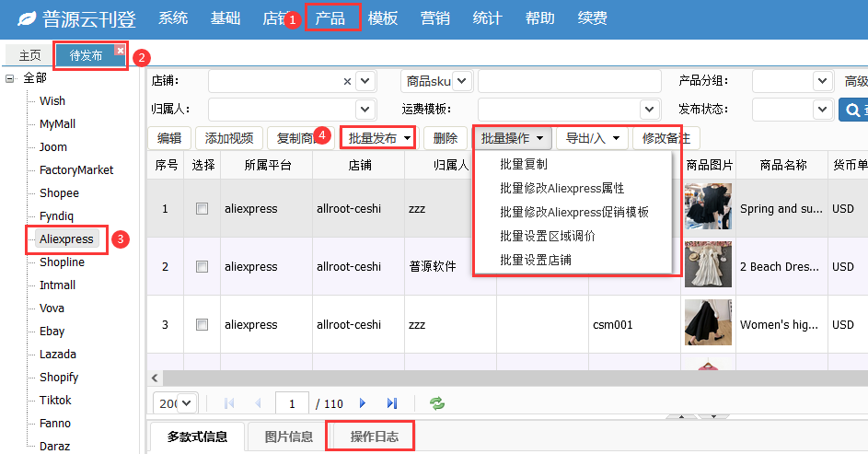This screenshot has height=454, width=868.
Task: Choose 批量修改Aliexpress促销模板 menu entry
Action: 573,212
